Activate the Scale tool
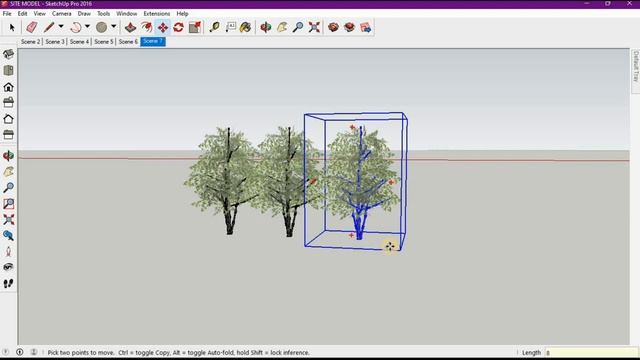Screen dimensions: 640x360 (x=195, y=27)
